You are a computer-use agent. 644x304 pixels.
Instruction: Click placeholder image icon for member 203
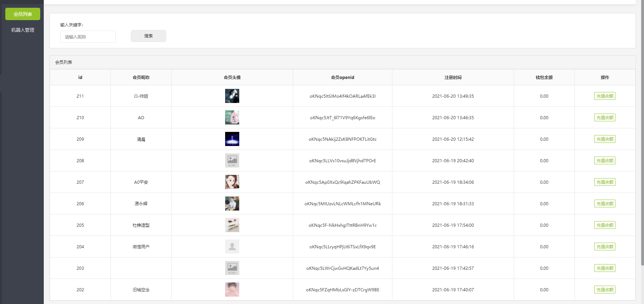[x=232, y=268]
